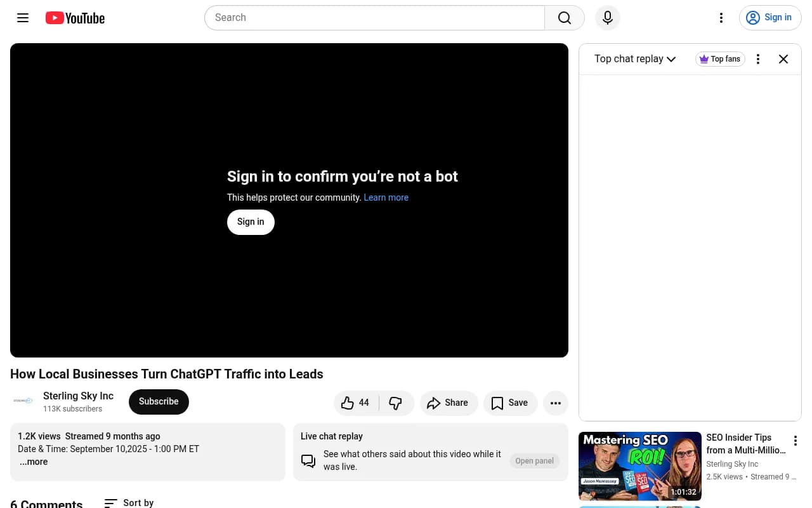This screenshot has height=508, width=812.
Task: Open Mastering SEO ROI video thumbnail
Action: [640, 467]
